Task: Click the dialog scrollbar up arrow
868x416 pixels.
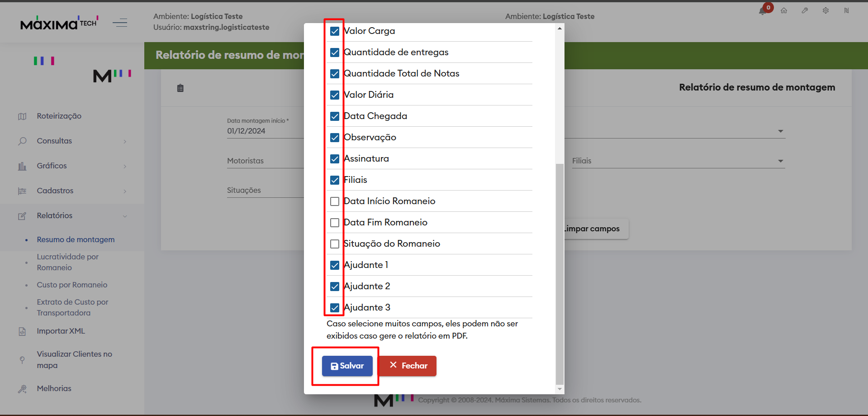Action: tap(560, 28)
